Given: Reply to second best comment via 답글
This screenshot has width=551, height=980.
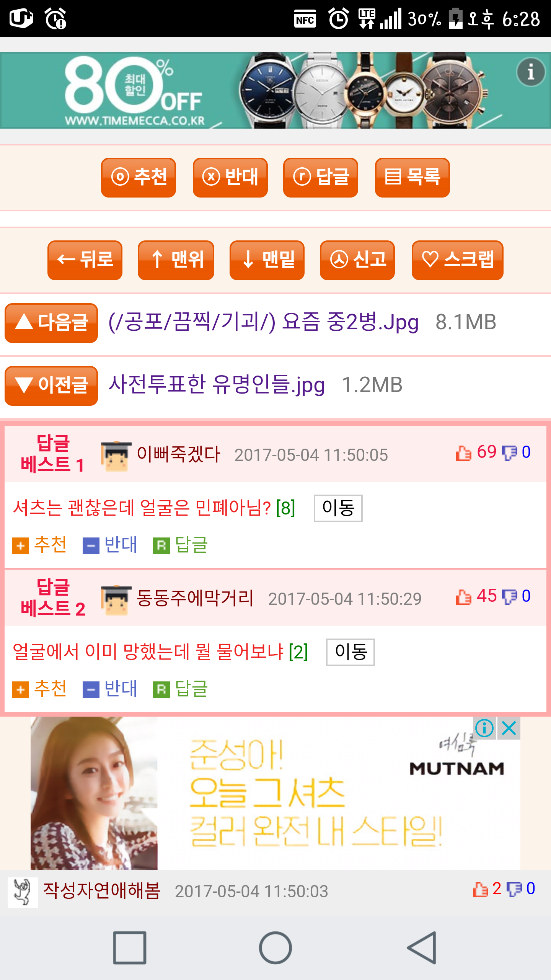Looking at the screenshot, I should click(181, 689).
